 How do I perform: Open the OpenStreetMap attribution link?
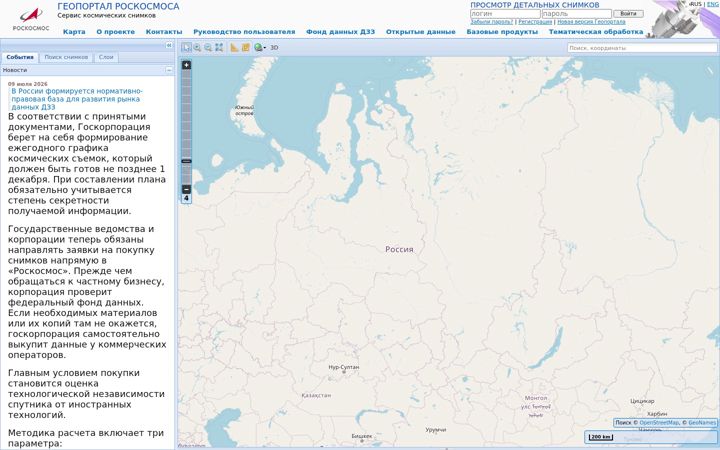coord(659,422)
